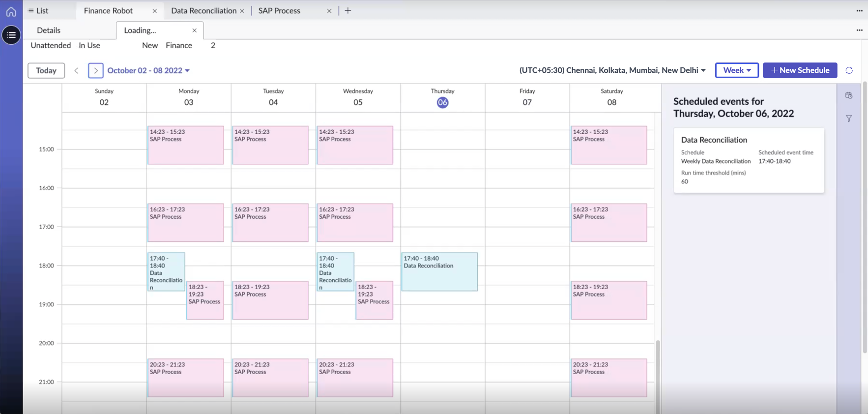868x414 pixels.
Task: Open Wednesday 17:40 Data Reconciliation event
Action: click(335, 271)
